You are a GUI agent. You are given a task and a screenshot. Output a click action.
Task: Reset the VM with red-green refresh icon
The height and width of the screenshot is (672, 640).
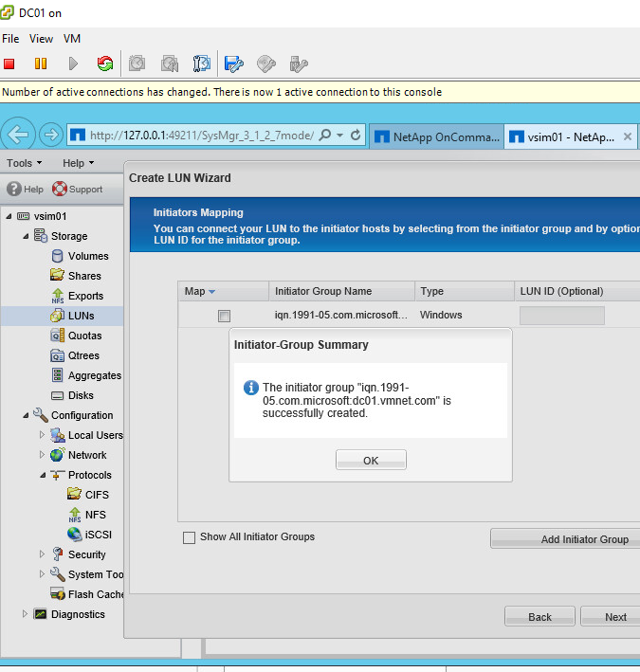(105, 64)
